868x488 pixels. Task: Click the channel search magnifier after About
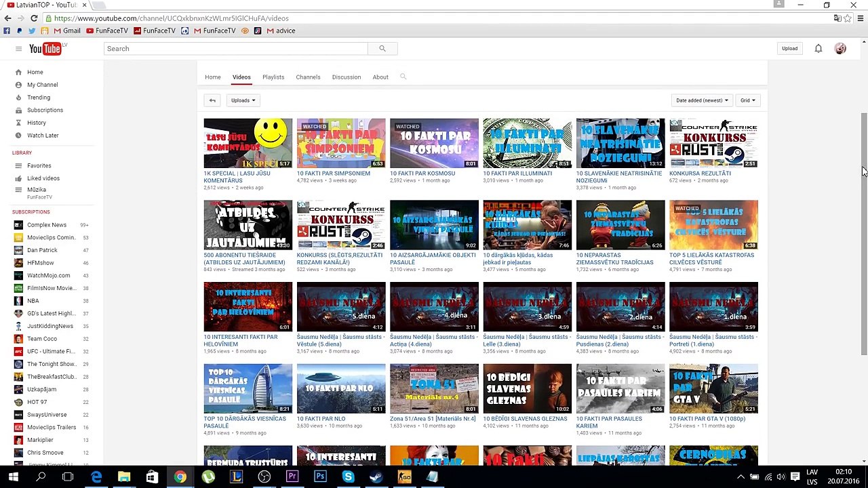[x=403, y=77]
